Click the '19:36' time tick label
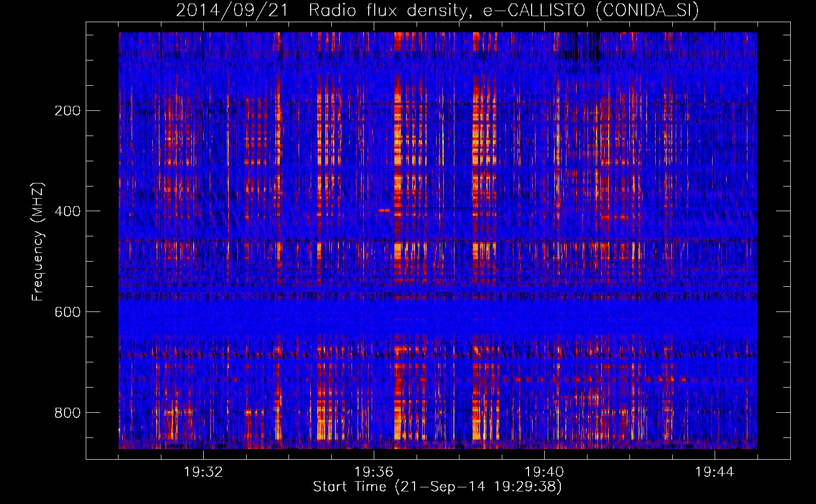The image size is (816, 504). (x=374, y=472)
